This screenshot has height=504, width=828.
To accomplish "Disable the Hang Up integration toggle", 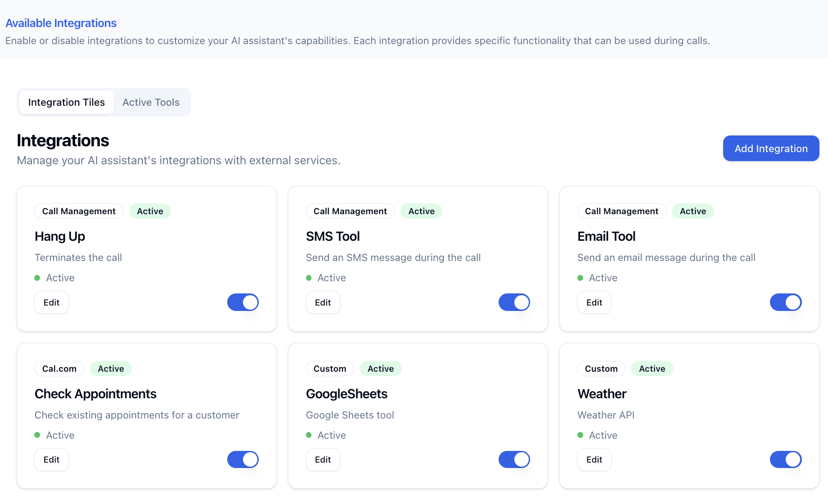I will 243,302.
